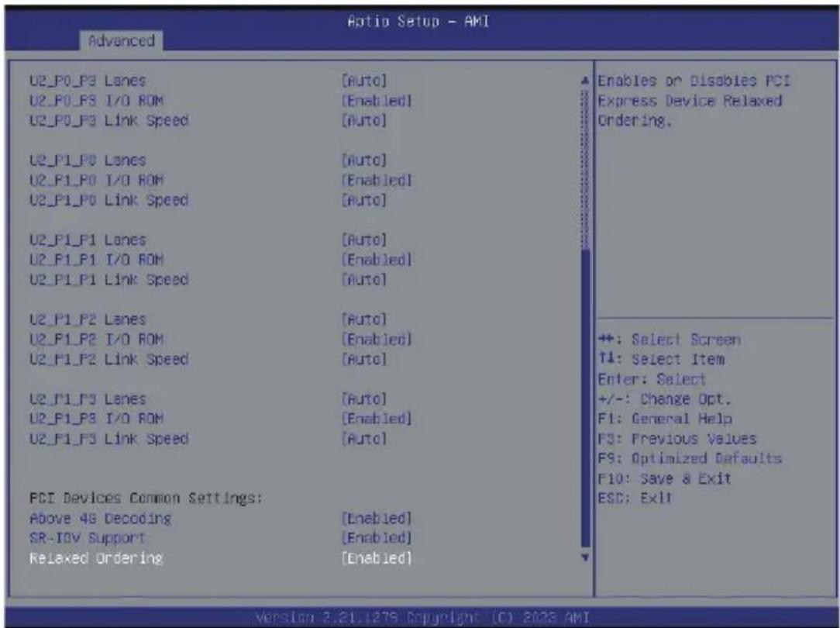The height and width of the screenshot is (628, 840).
Task: Open U2_P1_P1 Link Speed Auto value
Action: 363,279
